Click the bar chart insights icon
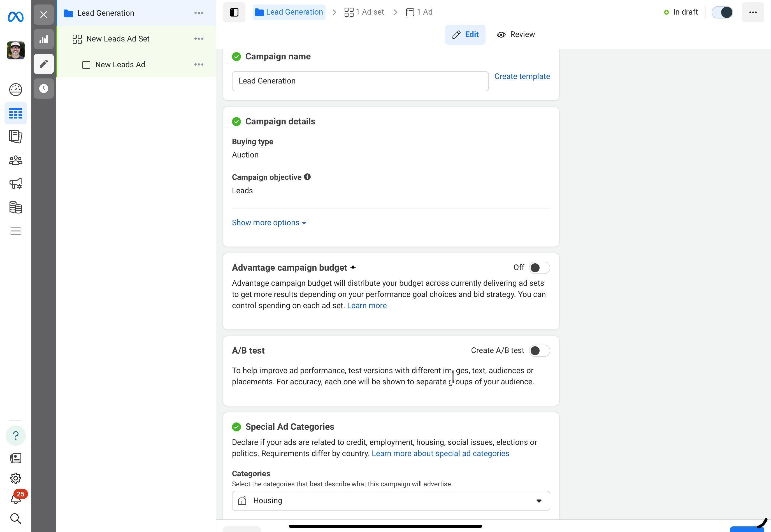Screen dimensions: 771x532 pyautogui.click(x=44, y=40)
